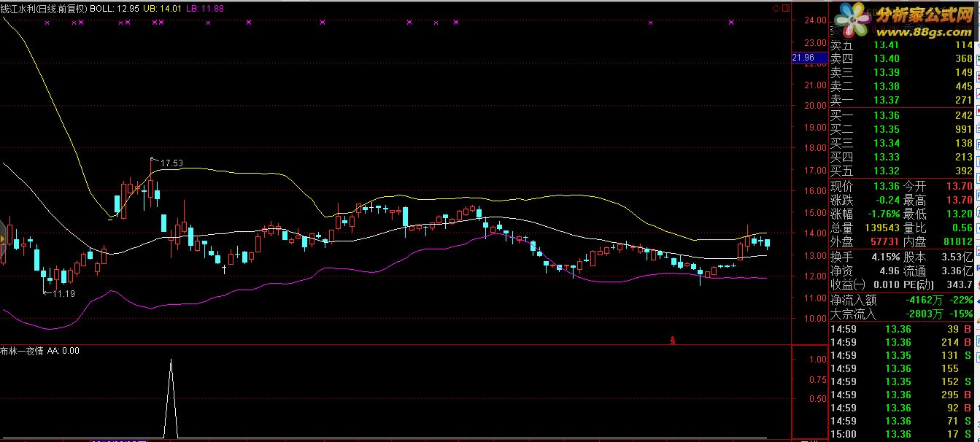Image resolution: width=980 pixels, height=442 pixels.
Task: Click the PE(动) 343.7 ratio
Action: [938, 284]
